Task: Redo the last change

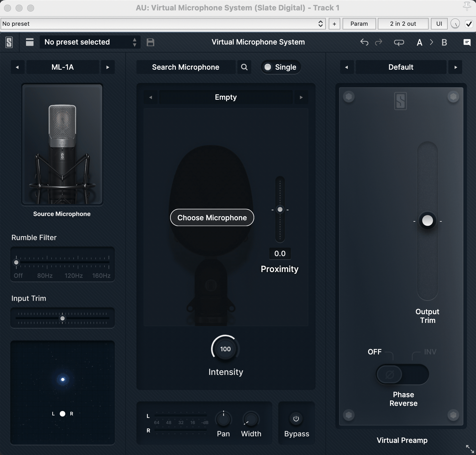Action: pos(379,42)
